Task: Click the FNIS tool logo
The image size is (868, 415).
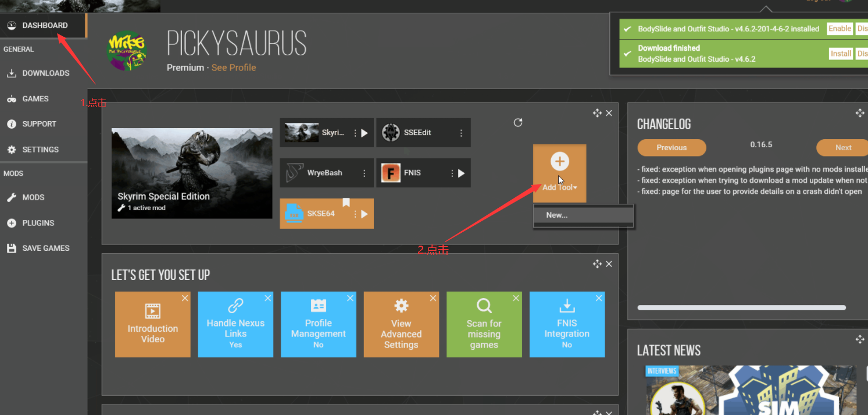Action: click(x=391, y=173)
